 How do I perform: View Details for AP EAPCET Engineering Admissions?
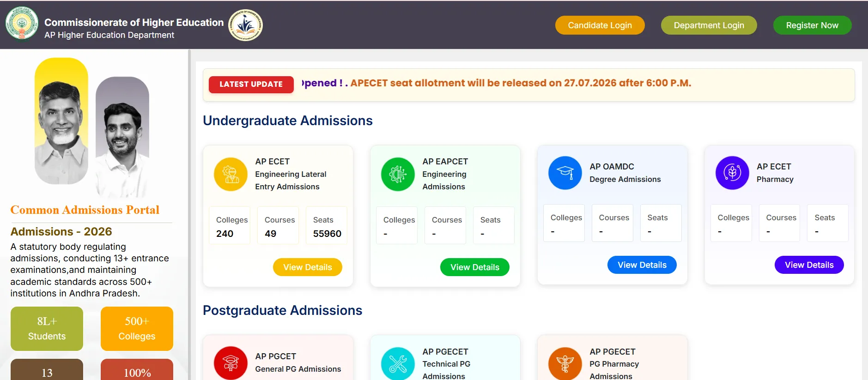[x=475, y=267]
